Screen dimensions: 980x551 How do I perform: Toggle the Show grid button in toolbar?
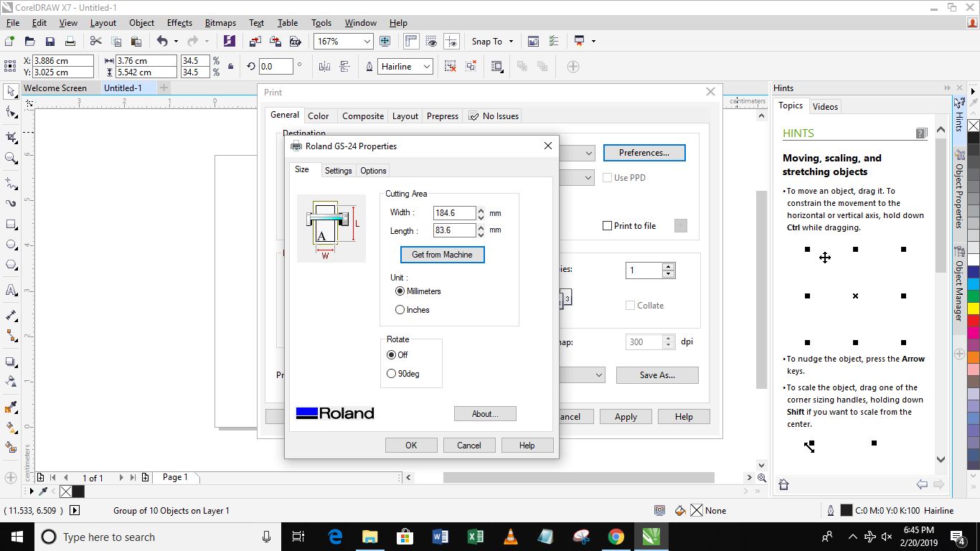431,42
